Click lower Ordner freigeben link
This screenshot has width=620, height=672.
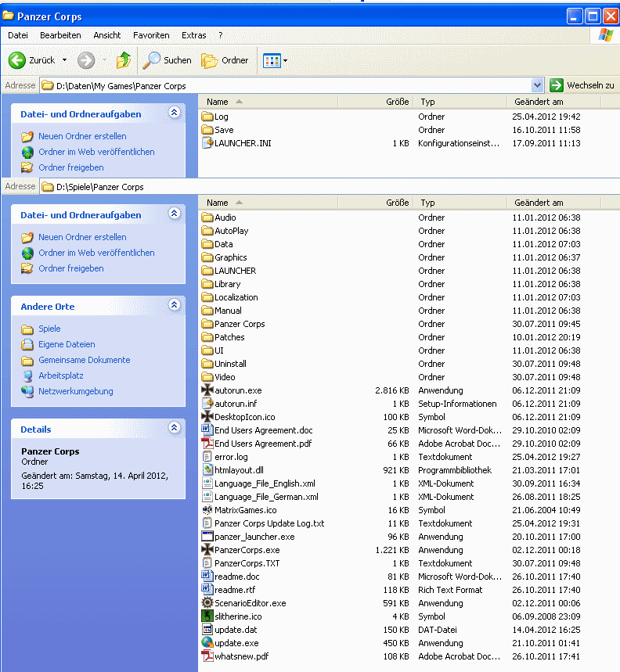(71, 268)
